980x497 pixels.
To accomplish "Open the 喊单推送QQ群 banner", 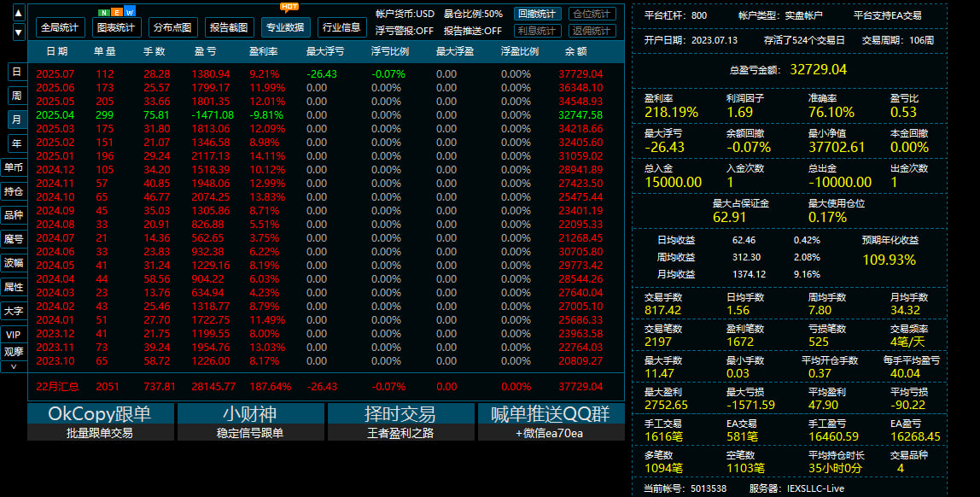I will (x=551, y=422).
